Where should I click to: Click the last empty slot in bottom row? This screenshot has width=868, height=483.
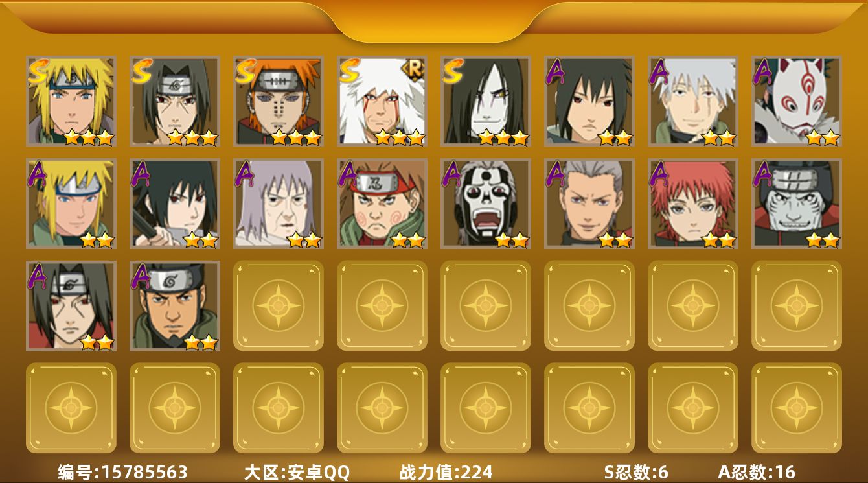pyautogui.click(x=797, y=408)
